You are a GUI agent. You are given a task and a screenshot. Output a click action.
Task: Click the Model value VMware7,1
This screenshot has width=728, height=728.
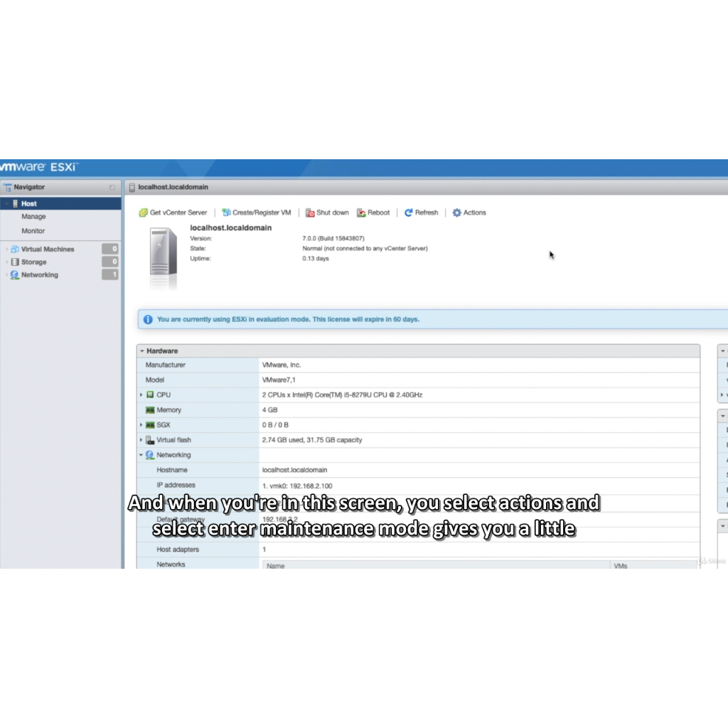[x=279, y=380]
